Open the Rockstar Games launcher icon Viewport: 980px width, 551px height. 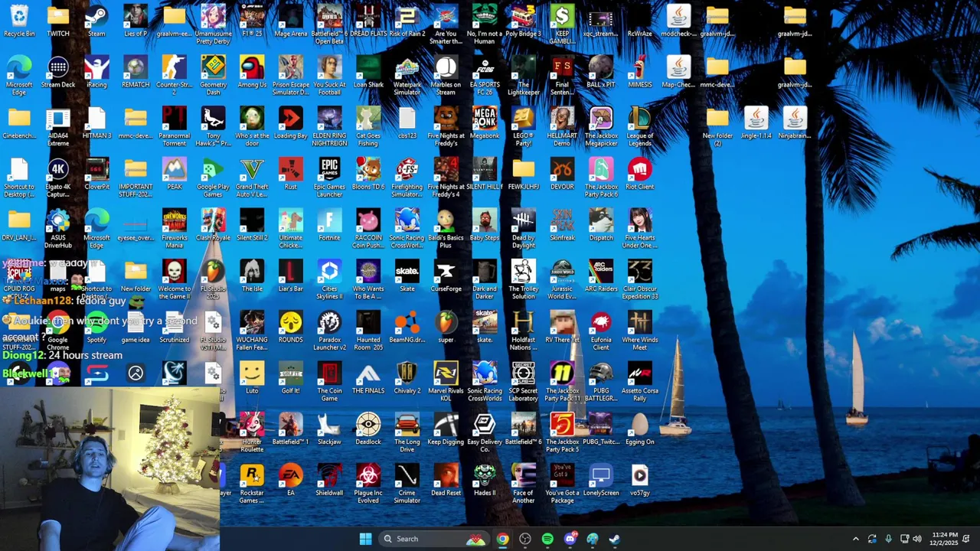point(252,484)
